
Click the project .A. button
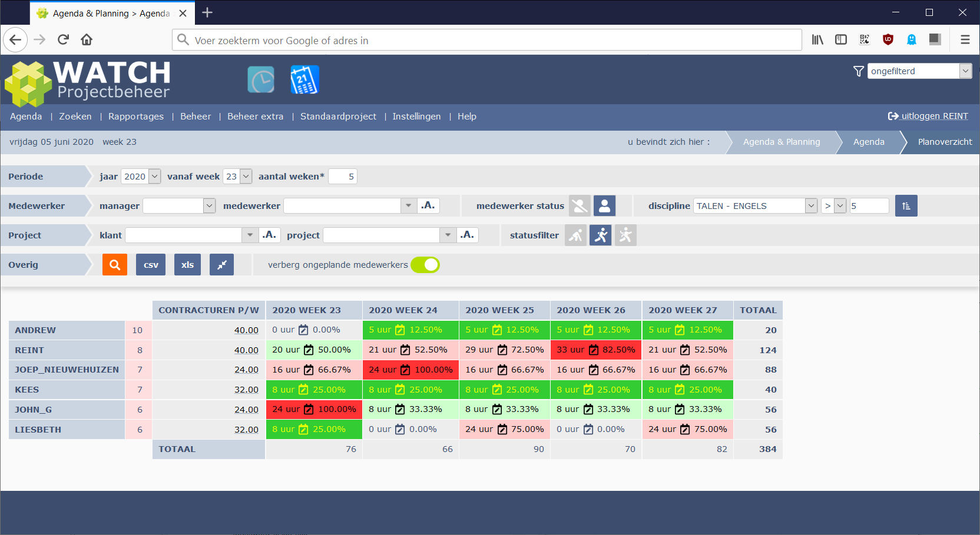[x=468, y=235]
